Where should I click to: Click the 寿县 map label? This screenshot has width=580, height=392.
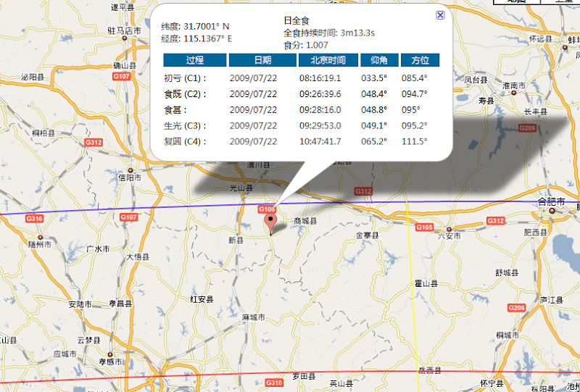[x=486, y=101]
